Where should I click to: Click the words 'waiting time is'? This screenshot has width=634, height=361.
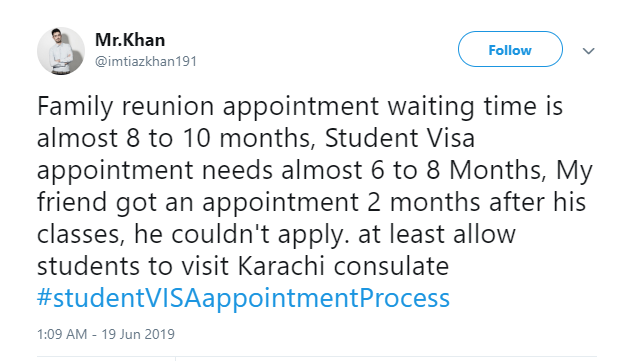[475, 106]
